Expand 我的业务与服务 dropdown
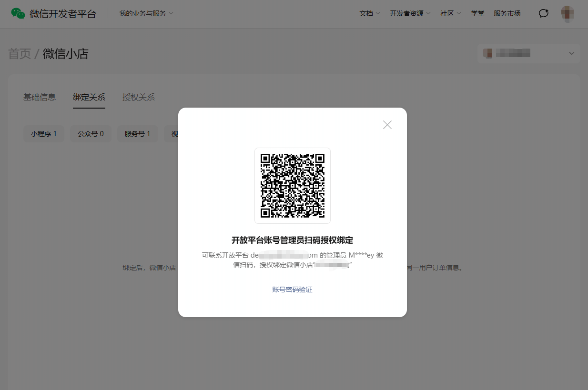This screenshot has width=588, height=390. [x=146, y=13]
